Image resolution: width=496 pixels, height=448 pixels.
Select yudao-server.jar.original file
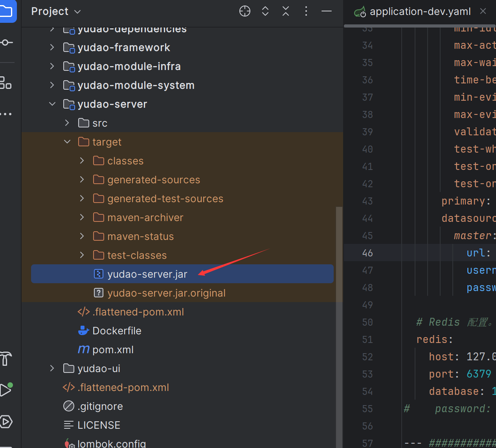[182, 293]
